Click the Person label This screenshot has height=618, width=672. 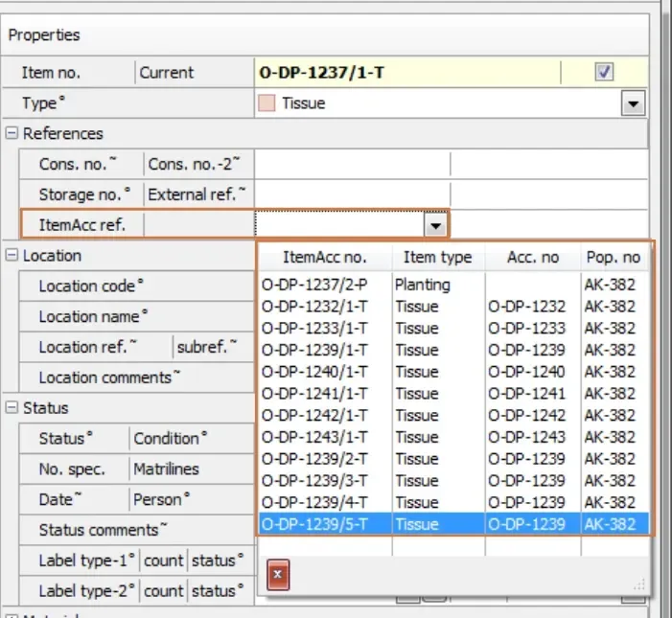point(161,499)
